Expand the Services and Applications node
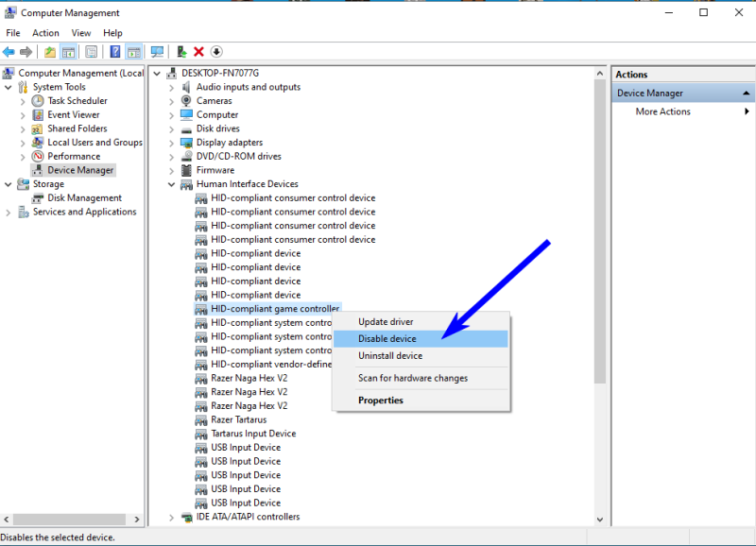This screenshot has height=546, width=756. tap(9, 213)
